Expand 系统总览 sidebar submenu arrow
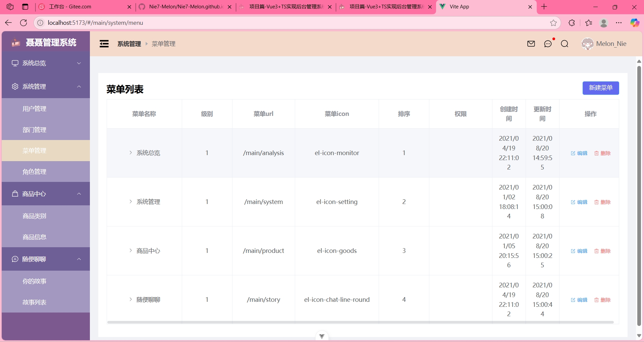This screenshot has height=342, width=644. tap(79, 63)
